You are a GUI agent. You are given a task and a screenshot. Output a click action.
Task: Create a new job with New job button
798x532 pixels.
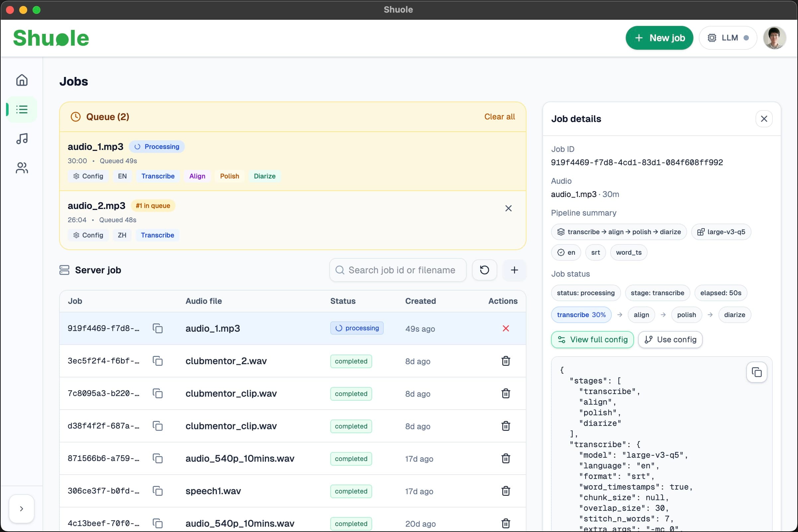click(x=659, y=38)
